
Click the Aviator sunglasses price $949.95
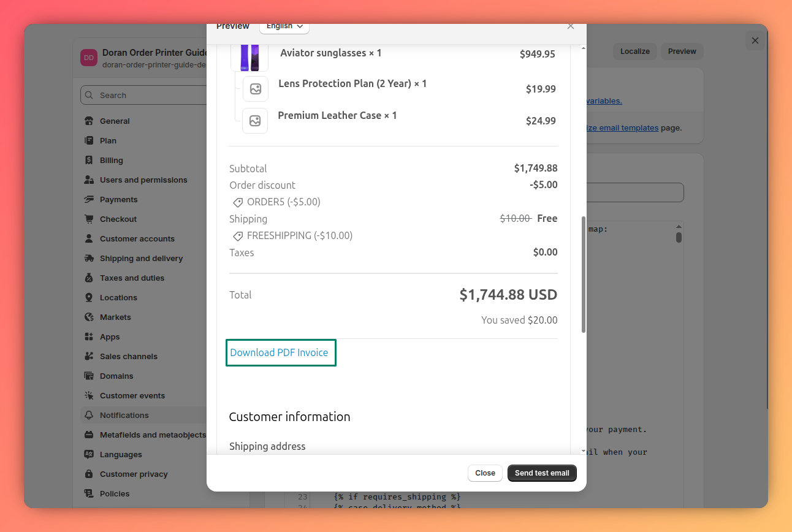pos(538,54)
